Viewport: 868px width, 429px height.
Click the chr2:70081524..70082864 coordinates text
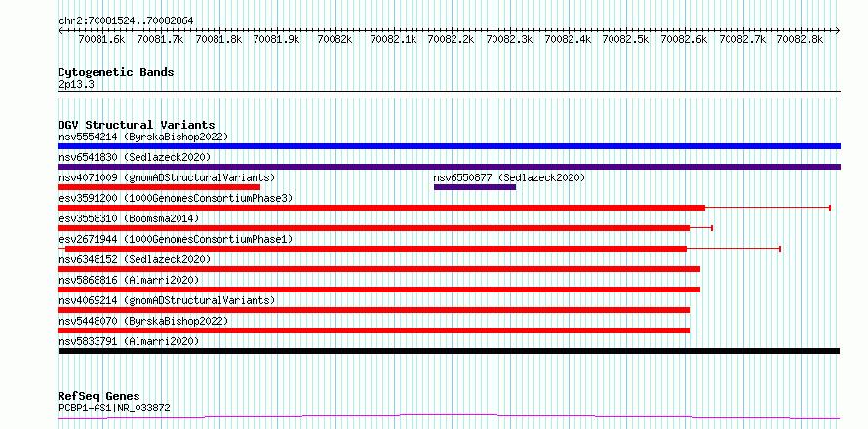pos(126,21)
